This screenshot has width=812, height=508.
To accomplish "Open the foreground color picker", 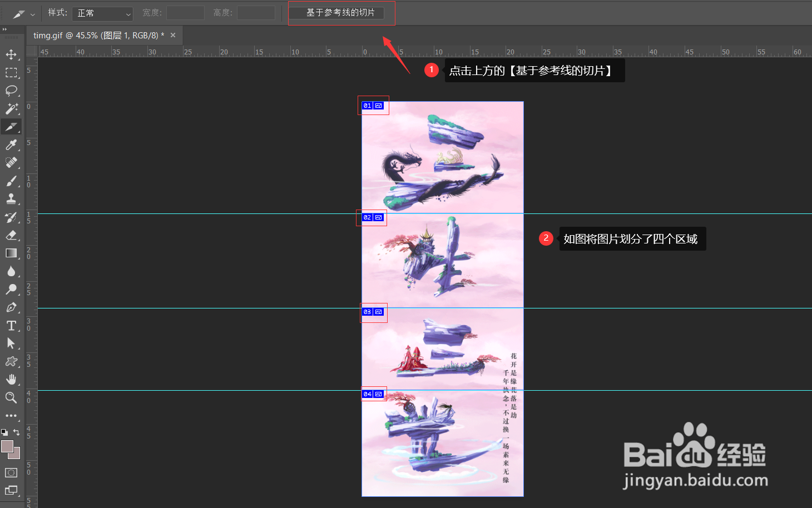I will pos(7,446).
